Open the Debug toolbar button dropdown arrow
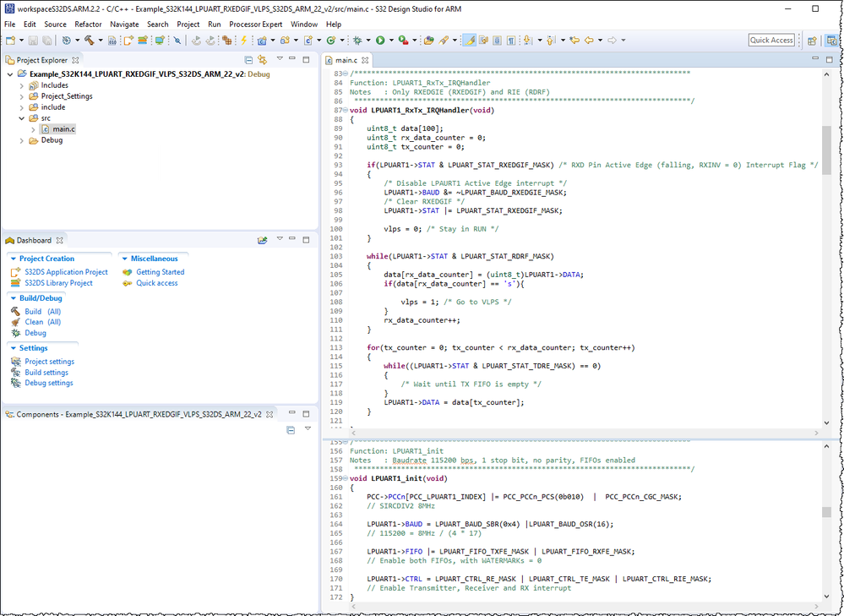The height and width of the screenshot is (616, 844). click(368, 41)
